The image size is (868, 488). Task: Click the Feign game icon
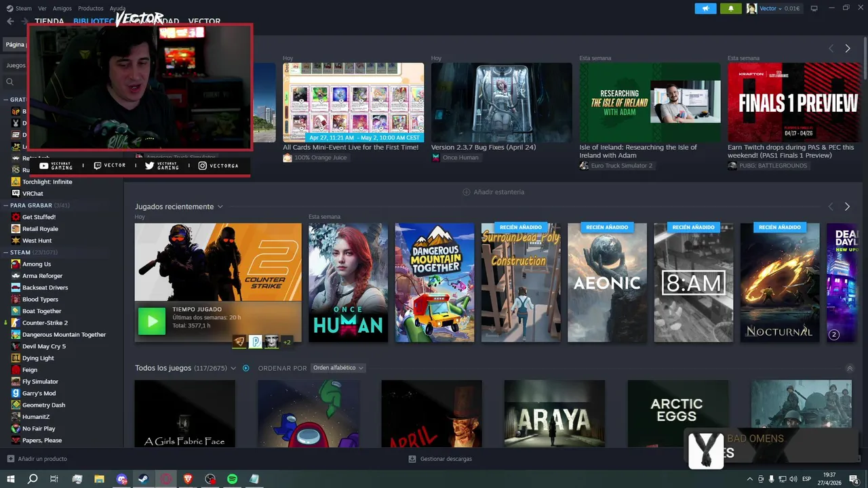pos(16,370)
